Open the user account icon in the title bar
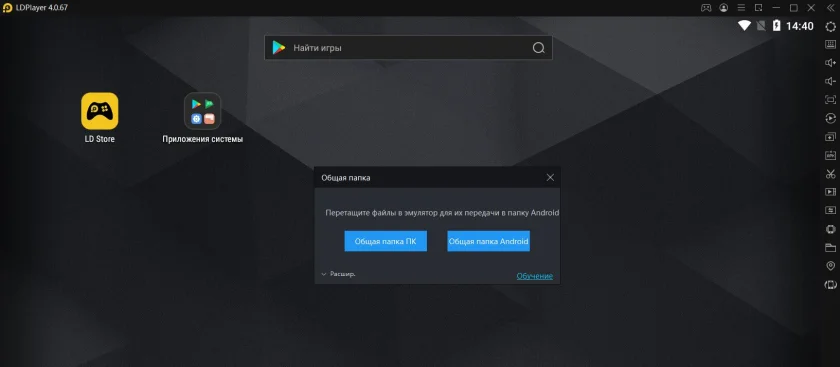This screenshot has width=840, height=367. (724, 8)
